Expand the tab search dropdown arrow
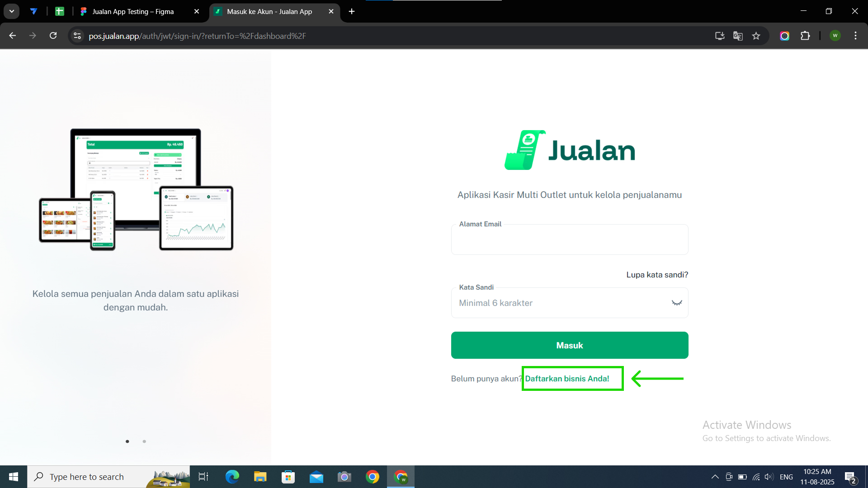 12,12
